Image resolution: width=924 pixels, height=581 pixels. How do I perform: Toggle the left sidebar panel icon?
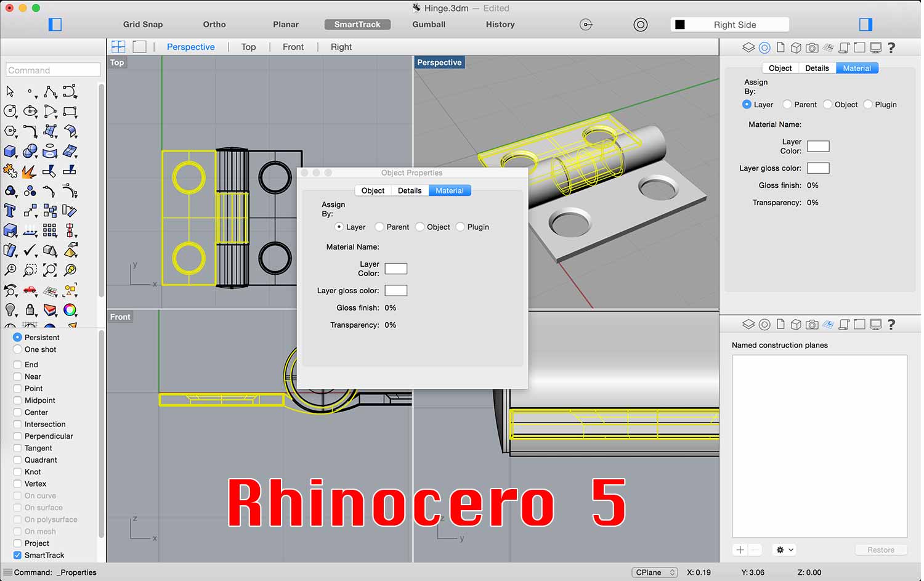[x=55, y=25]
